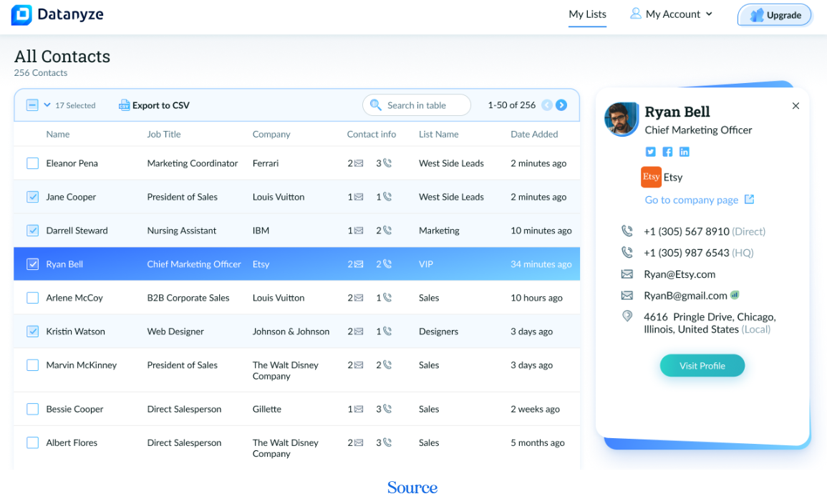The width and height of the screenshot is (827, 504).
Task: Click the external link icon beside company page
Action: (x=749, y=199)
